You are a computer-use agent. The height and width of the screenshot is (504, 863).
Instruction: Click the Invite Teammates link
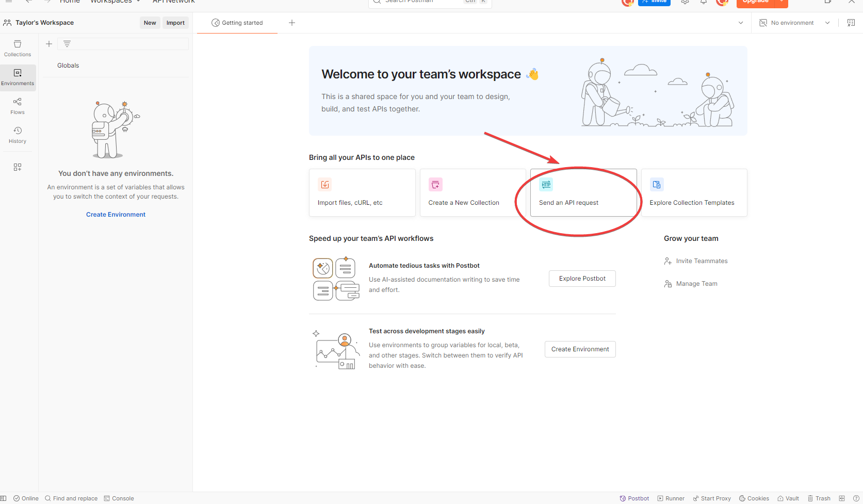tap(696, 261)
